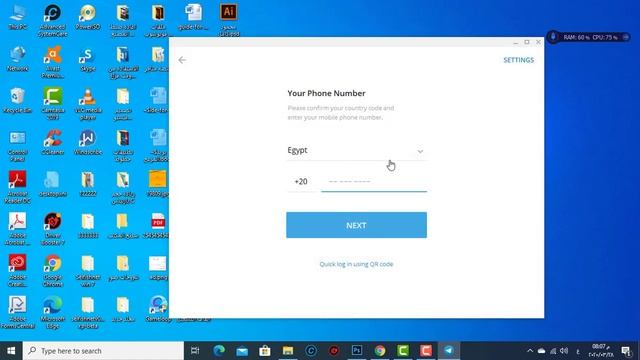Screen dimensions: 640x360
Task: Launch Google Chrome desktop shortcut
Action: pos(53,271)
